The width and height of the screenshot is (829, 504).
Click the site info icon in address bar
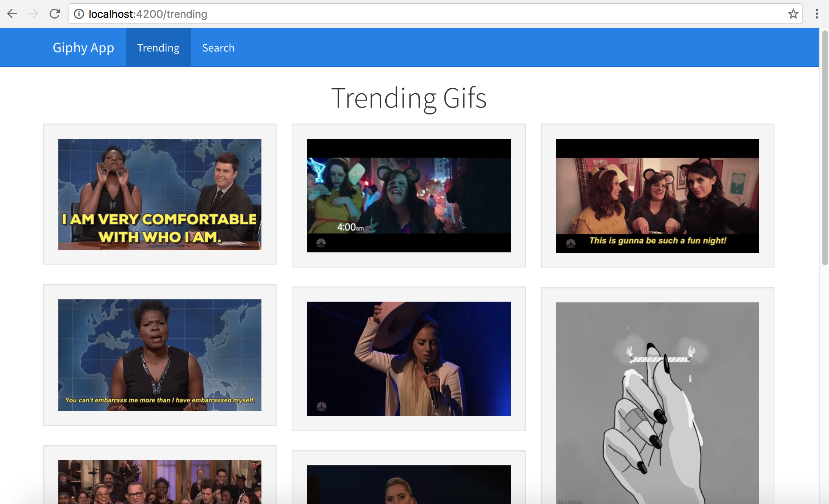(79, 14)
